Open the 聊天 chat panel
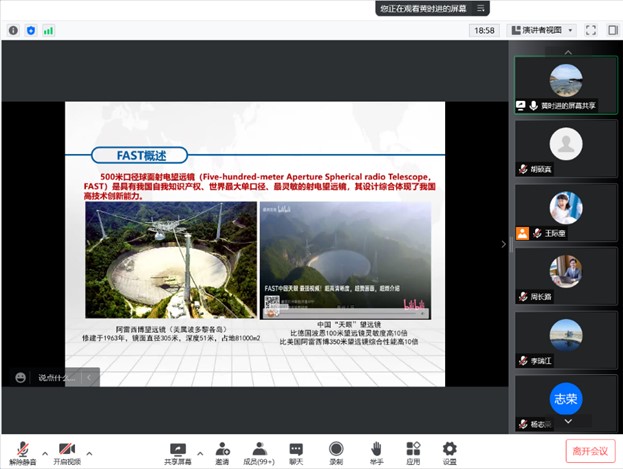The width and height of the screenshot is (623, 469). click(296, 451)
